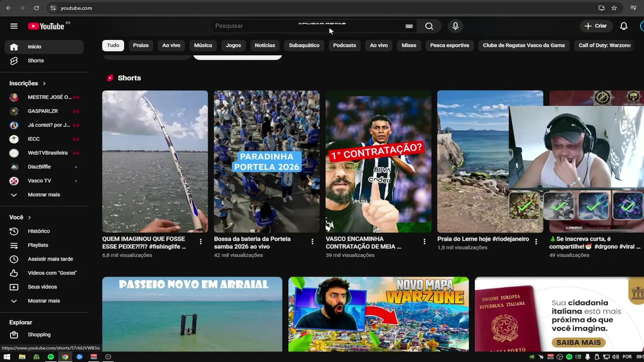644x362 pixels.
Task: Open options for QUEM IMAGINOU QUE FOSSE Short
Action: pos(201,242)
